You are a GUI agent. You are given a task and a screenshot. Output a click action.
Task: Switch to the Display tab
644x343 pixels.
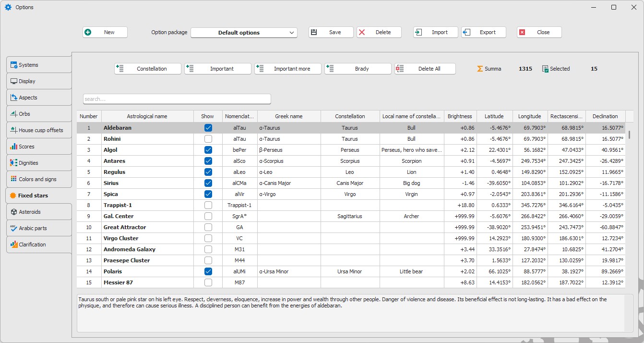pos(39,81)
